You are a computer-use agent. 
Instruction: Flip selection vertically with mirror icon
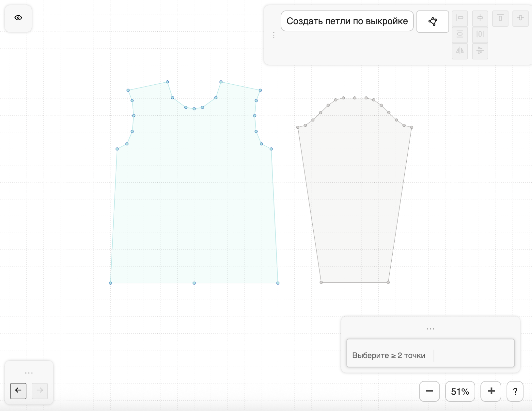tap(480, 51)
